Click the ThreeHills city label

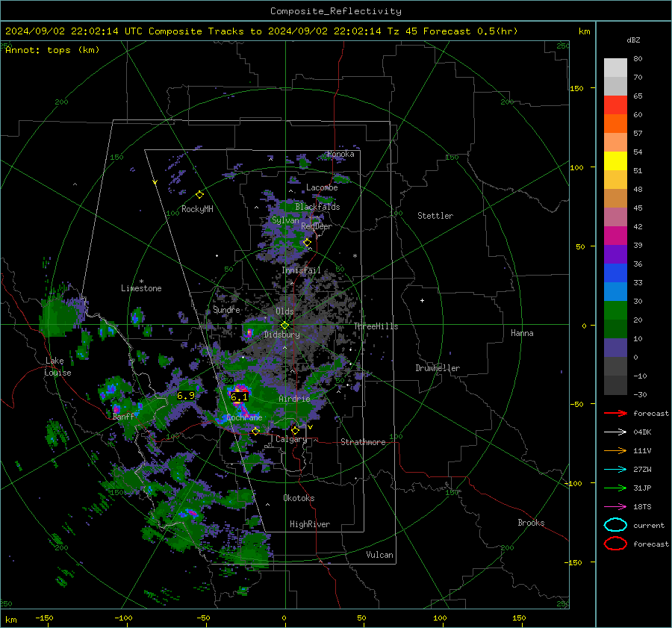[376, 326]
